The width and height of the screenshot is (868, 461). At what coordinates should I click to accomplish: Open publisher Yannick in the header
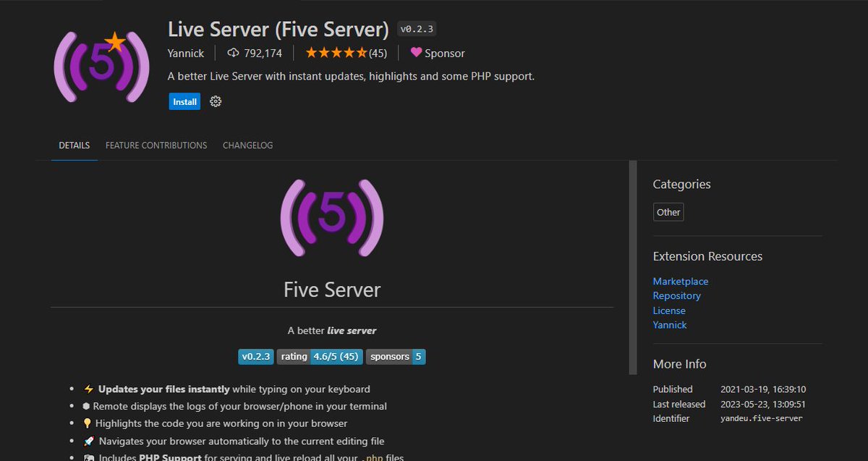186,53
